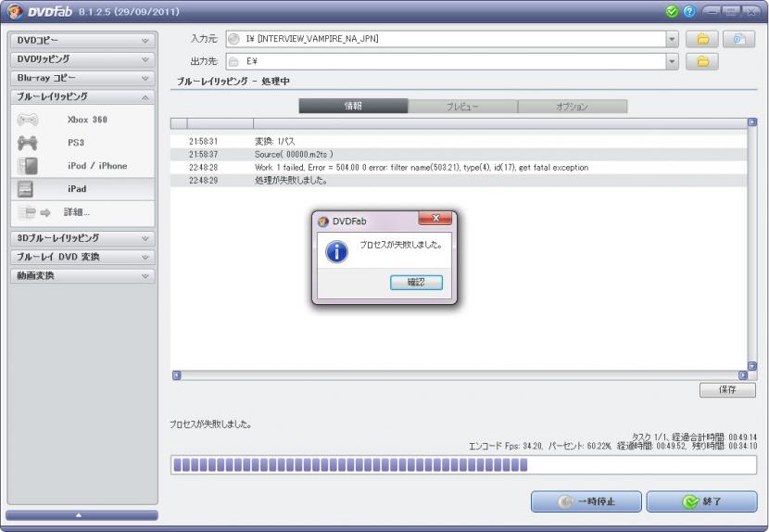Image resolution: width=769 pixels, height=532 pixels.
Task: Switch to the オプション tab
Action: (x=573, y=106)
